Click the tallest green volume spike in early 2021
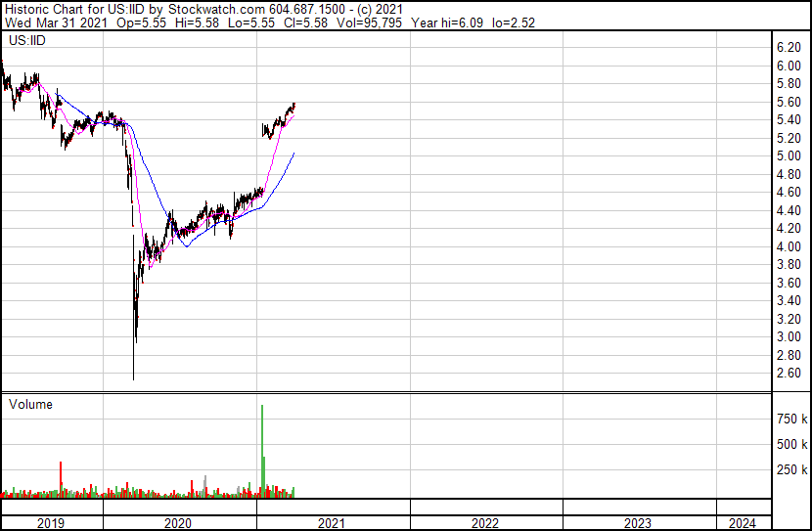 coord(262,450)
